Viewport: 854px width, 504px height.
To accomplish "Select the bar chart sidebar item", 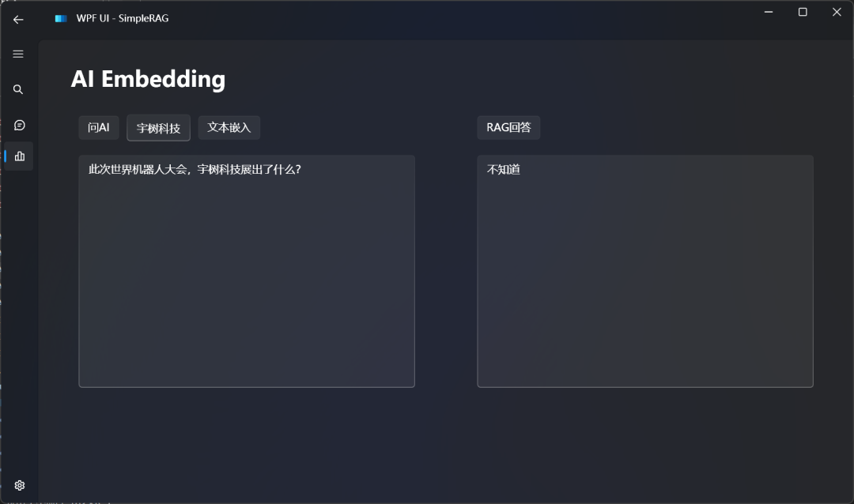I will point(20,156).
